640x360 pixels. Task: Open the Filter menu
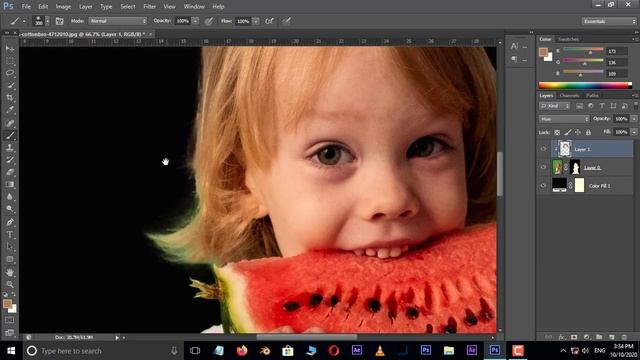point(149,7)
